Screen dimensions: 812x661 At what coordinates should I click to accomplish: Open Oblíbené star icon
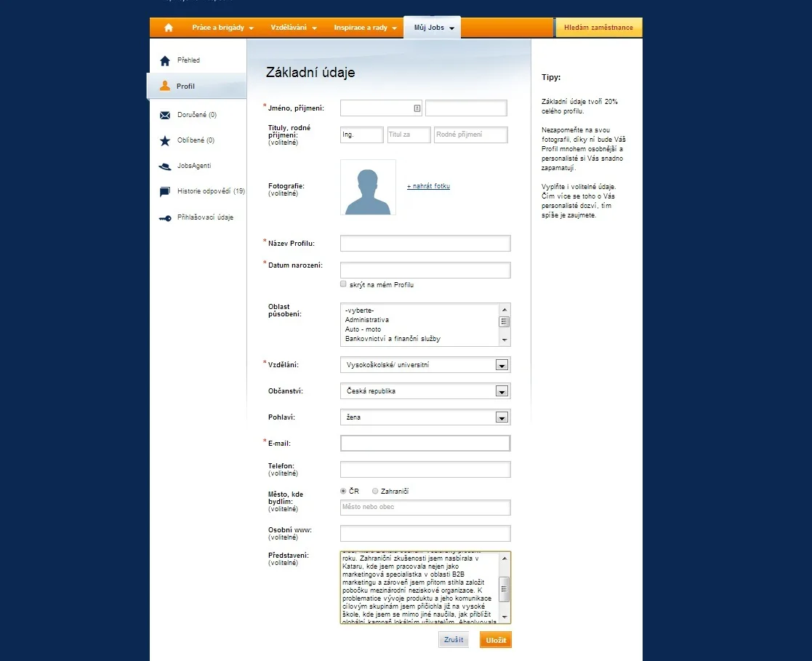(x=165, y=141)
